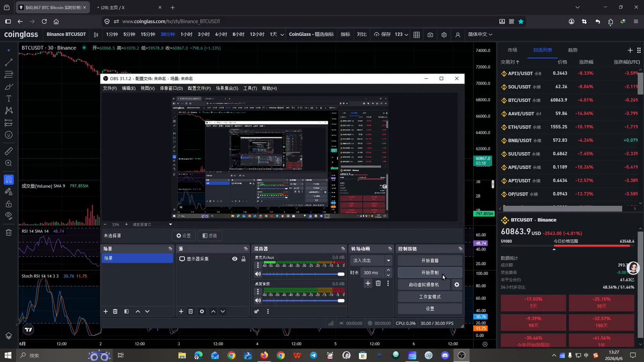The width and height of the screenshot is (644, 362).
Task: Click the candlestick chart type icon
Action: coord(96,34)
